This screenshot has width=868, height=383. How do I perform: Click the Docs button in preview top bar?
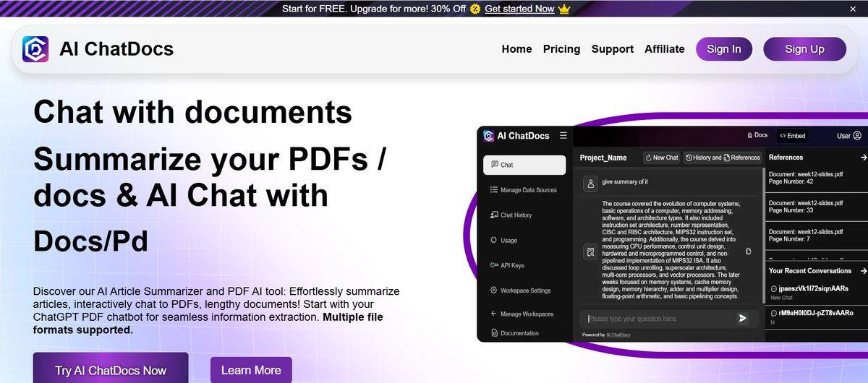[757, 135]
